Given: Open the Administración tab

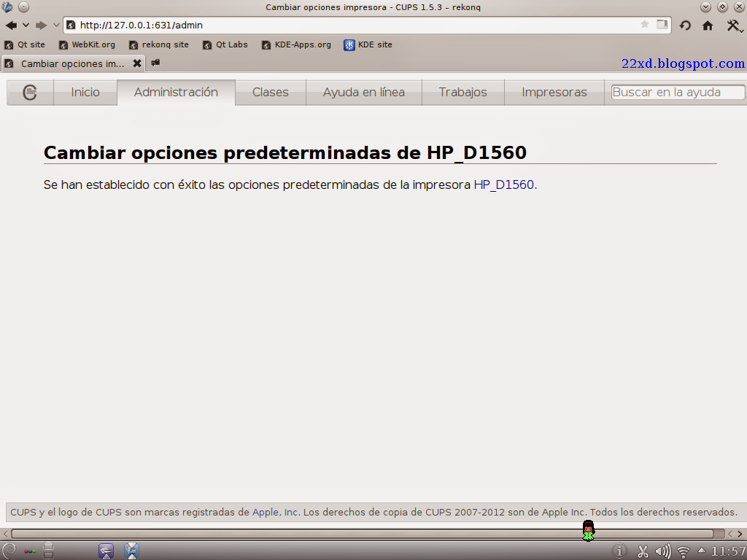Looking at the screenshot, I should (x=176, y=92).
